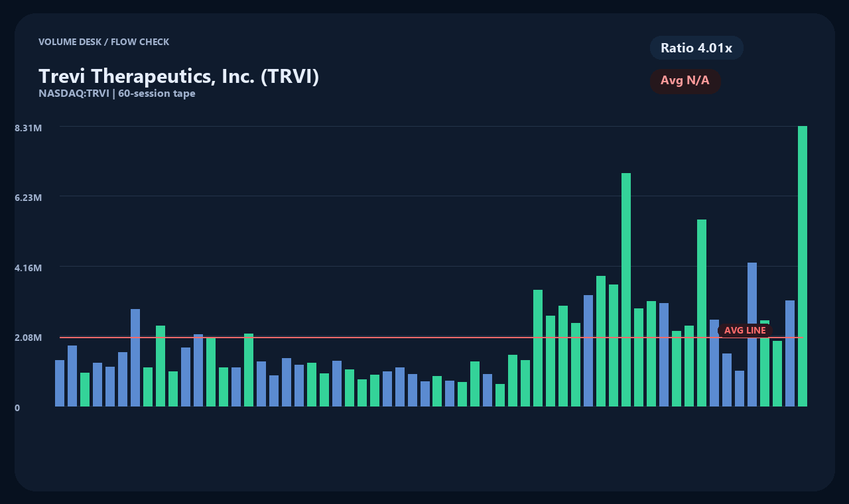Click the Ratio 4.01x badge

(x=696, y=48)
